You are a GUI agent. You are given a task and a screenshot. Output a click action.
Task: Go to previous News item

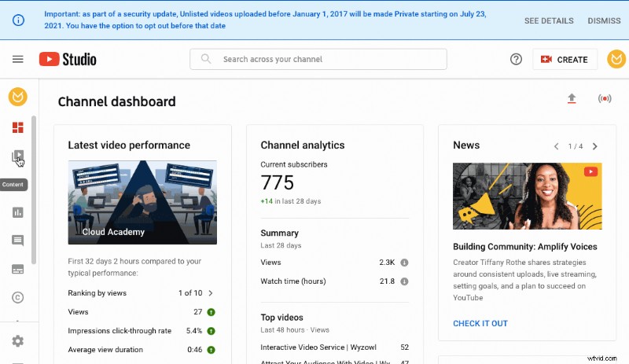click(556, 146)
